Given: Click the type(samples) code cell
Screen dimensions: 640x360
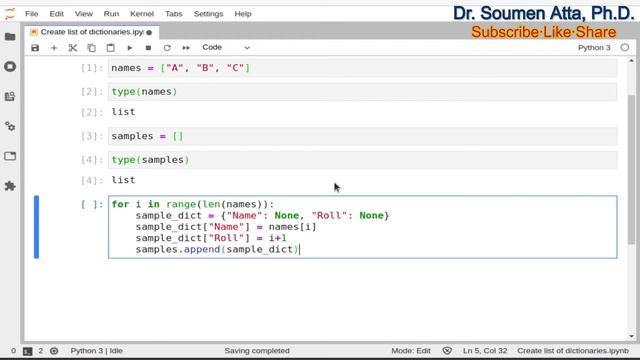Looking at the screenshot, I should click(x=362, y=160).
